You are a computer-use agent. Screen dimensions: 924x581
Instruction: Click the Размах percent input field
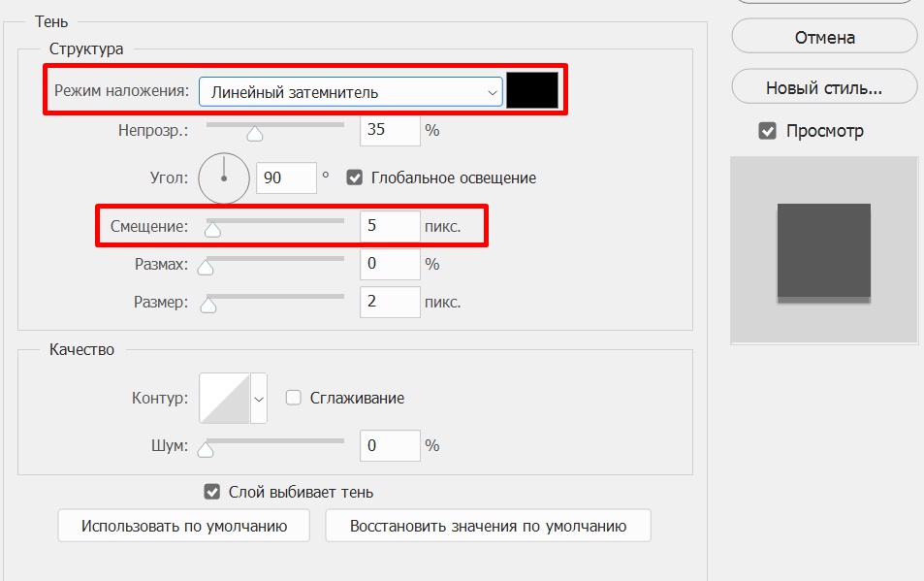tap(390, 264)
